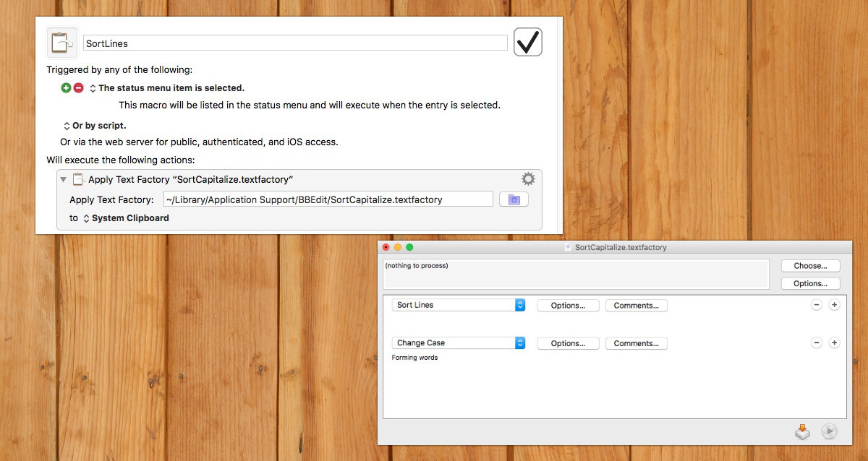This screenshot has width=868, height=461.
Task: Edit the SortLines macro name field
Action: (295, 43)
